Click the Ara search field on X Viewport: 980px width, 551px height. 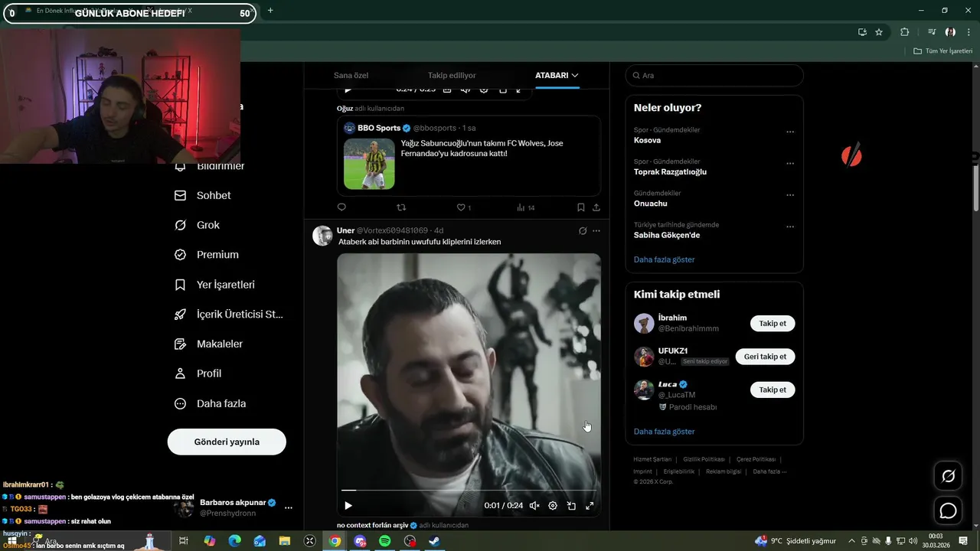(x=714, y=75)
